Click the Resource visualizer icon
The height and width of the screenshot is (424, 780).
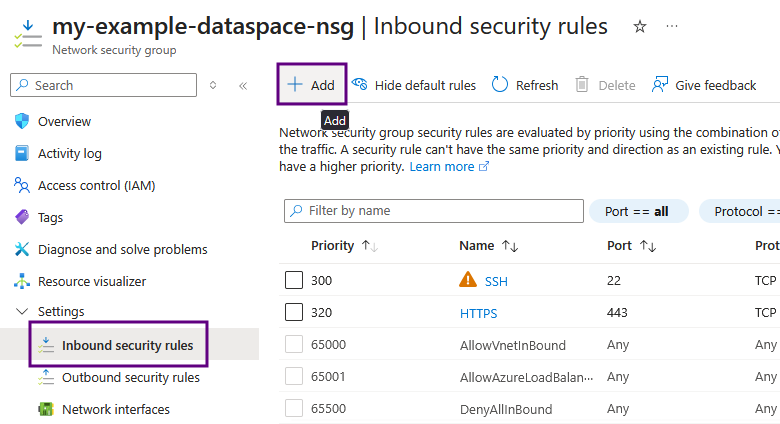[22, 281]
